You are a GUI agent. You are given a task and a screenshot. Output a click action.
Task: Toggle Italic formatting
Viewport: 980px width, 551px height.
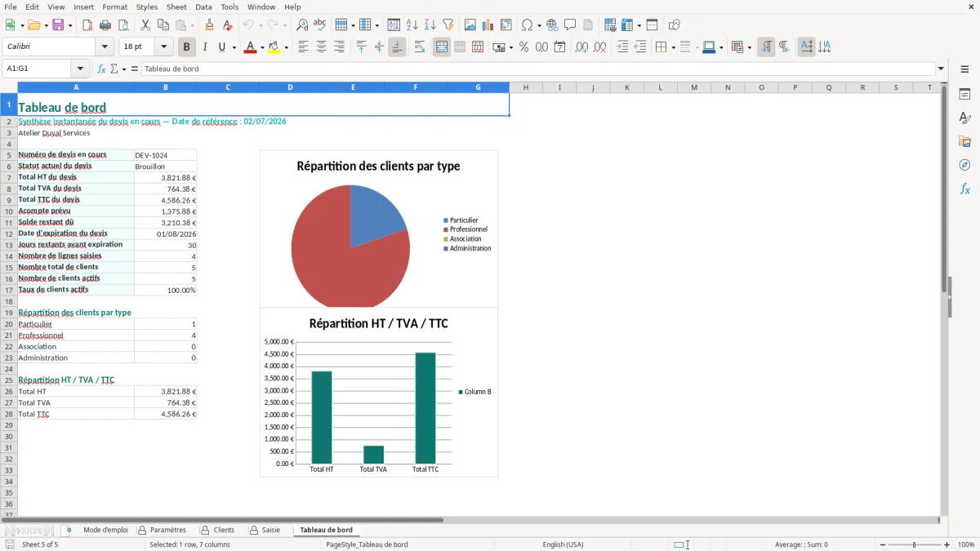[205, 47]
